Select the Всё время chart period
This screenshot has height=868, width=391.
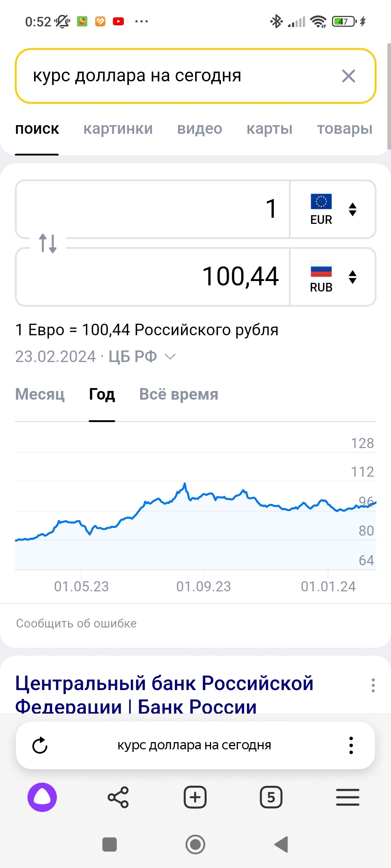[178, 394]
